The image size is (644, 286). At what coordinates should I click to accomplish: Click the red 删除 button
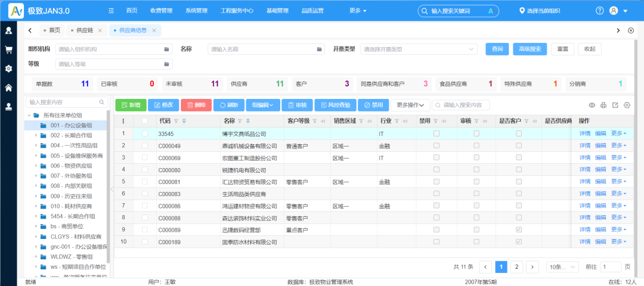(x=196, y=105)
